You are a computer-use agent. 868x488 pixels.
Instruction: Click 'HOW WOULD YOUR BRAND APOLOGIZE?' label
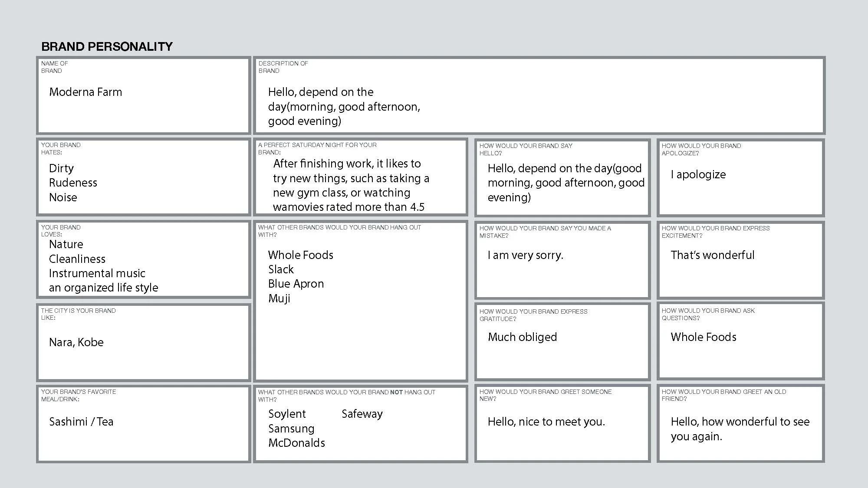point(701,149)
